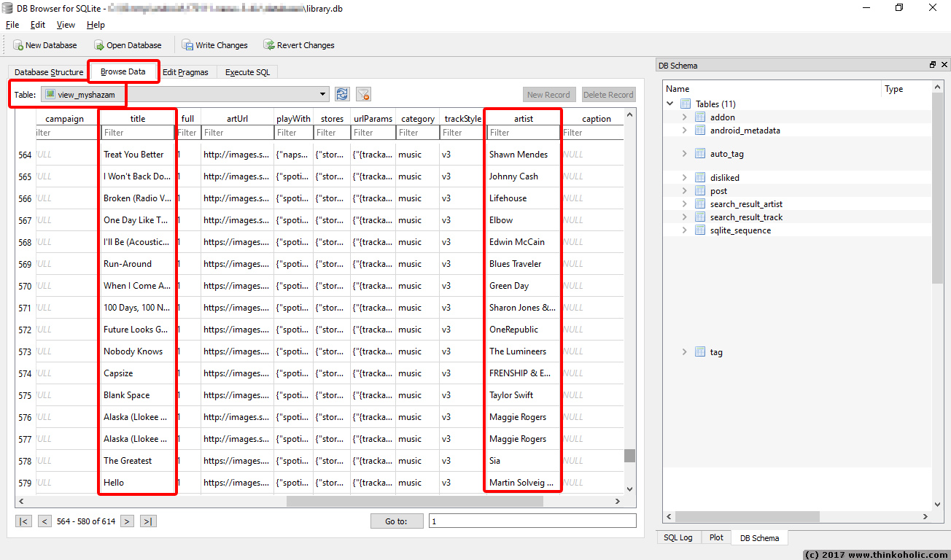Image resolution: width=951 pixels, height=560 pixels.
Task: Expand the auto_tag table node
Action: 684,154
